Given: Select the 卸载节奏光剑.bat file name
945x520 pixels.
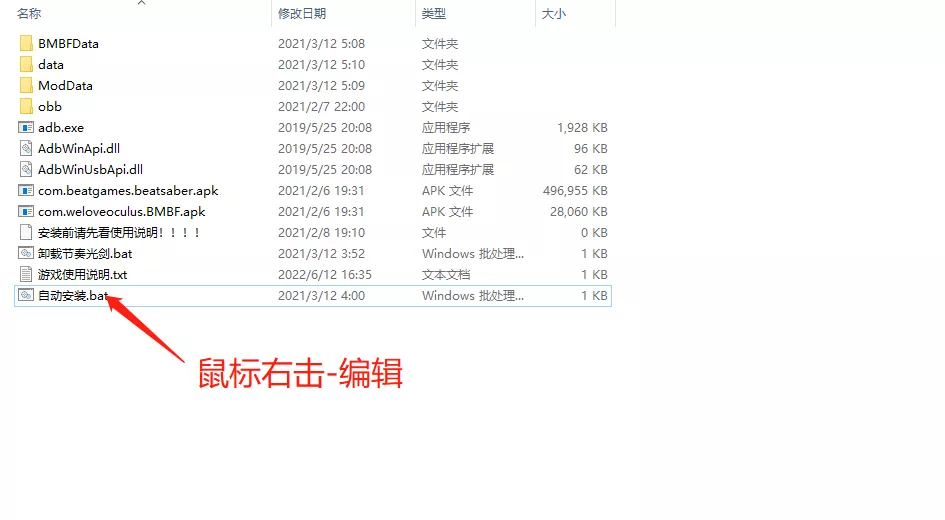Looking at the screenshot, I should 85,254.
